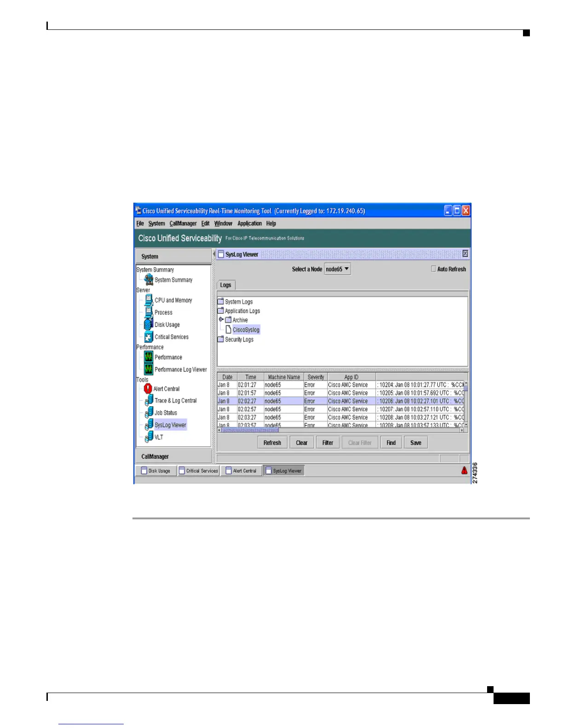Click the Clear Filter button
The image size is (563, 728).
point(360,443)
